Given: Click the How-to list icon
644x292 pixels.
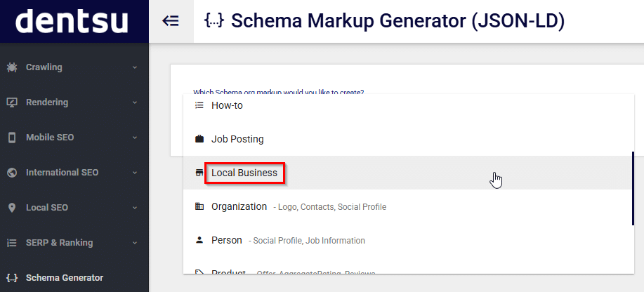Looking at the screenshot, I should [x=199, y=105].
